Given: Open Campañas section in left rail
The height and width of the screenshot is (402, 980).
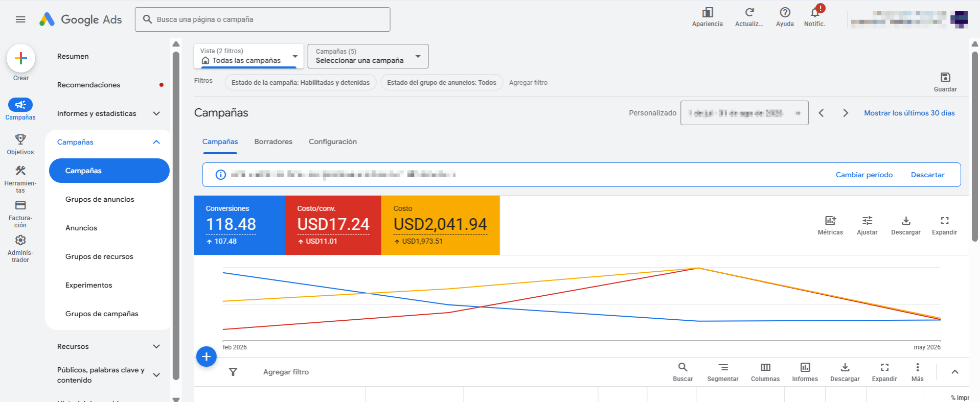Looking at the screenshot, I should 20,109.
